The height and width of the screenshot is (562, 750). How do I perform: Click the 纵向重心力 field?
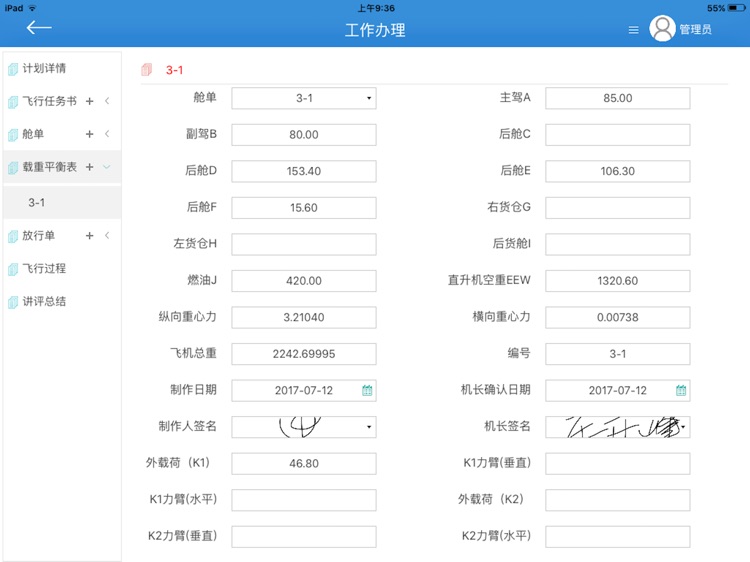(x=304, y=318)
